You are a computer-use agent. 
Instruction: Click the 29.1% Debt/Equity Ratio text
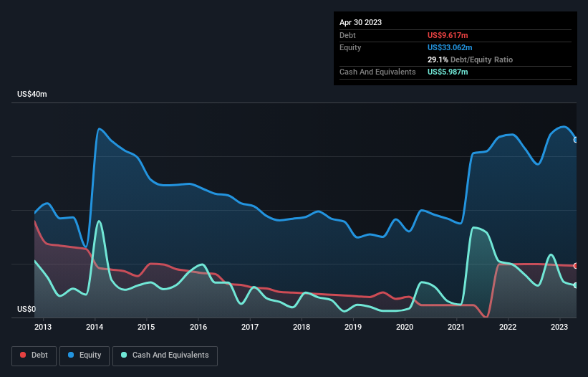470,59
